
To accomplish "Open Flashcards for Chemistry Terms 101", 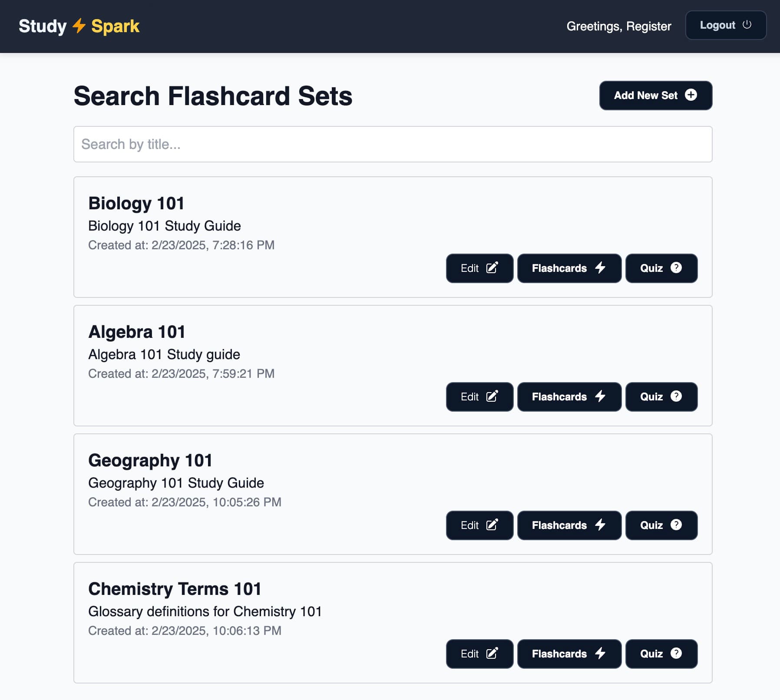I will [569, 654].
